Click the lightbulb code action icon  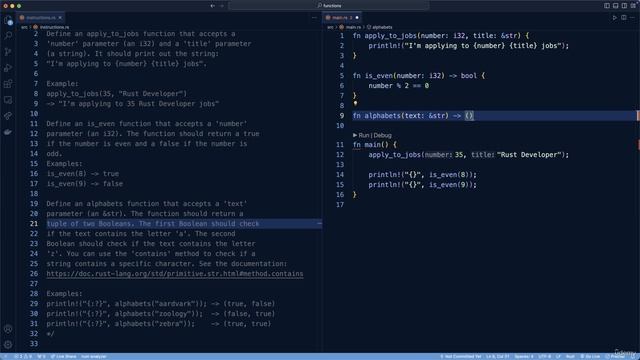coord(355,104)
